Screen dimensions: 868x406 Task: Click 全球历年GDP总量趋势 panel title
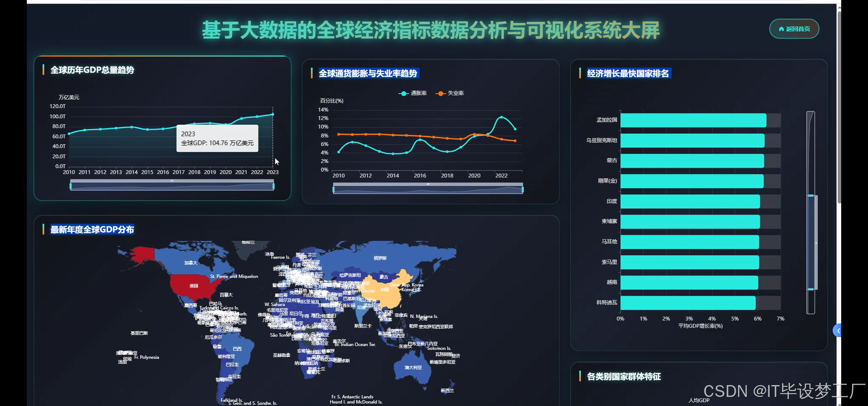pyautogui.click(x=92, y=70)
